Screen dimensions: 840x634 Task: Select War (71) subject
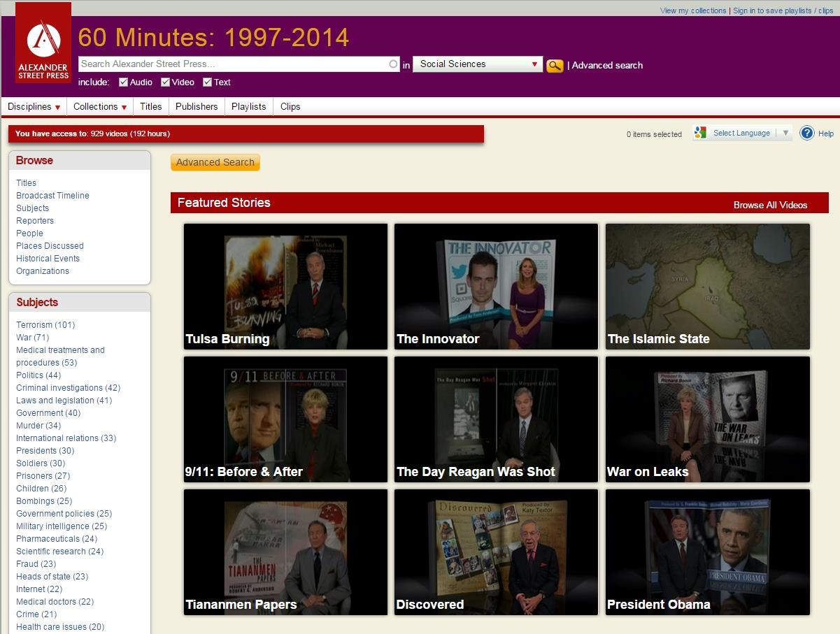coord(32,338)
